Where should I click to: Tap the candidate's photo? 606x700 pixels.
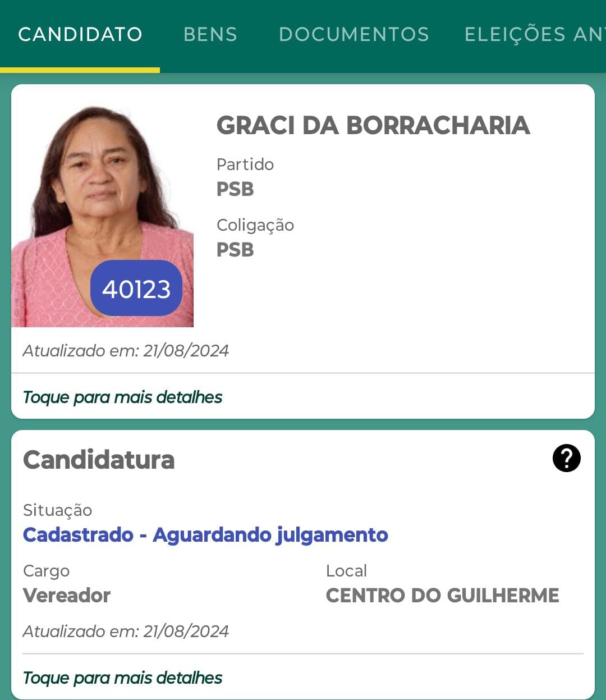[101, 185]
